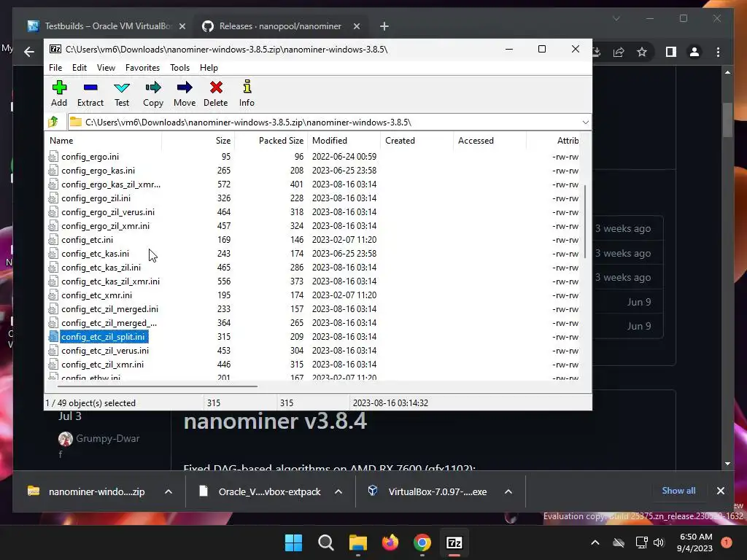Image resolution: width=747 pixels, height=560 pixels.
Task: Go back in Chrome browser
Action: (x=29, y=52)
